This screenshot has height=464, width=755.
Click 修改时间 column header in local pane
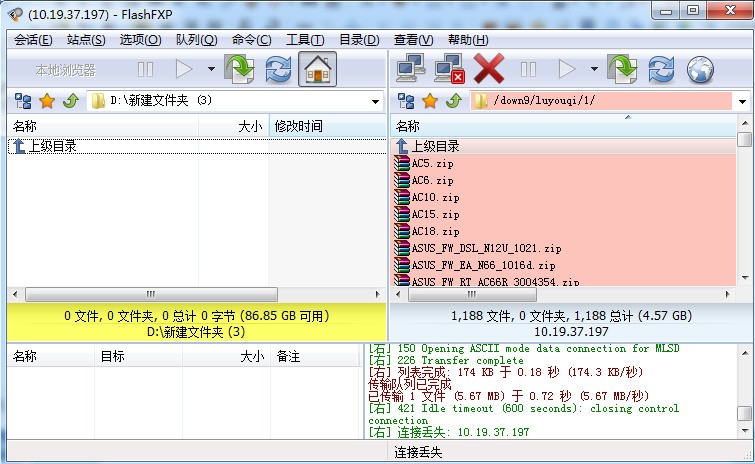298,126
